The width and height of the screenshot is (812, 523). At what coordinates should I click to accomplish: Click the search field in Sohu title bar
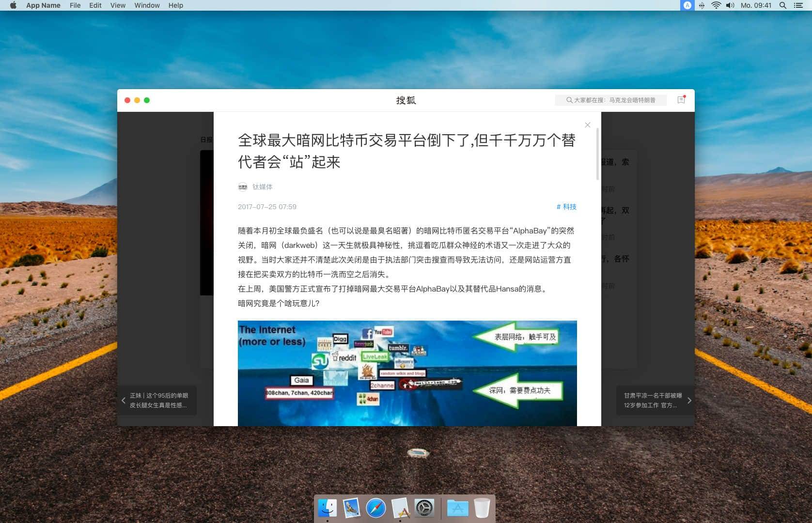pyautogui.click(x=610, y=100)
